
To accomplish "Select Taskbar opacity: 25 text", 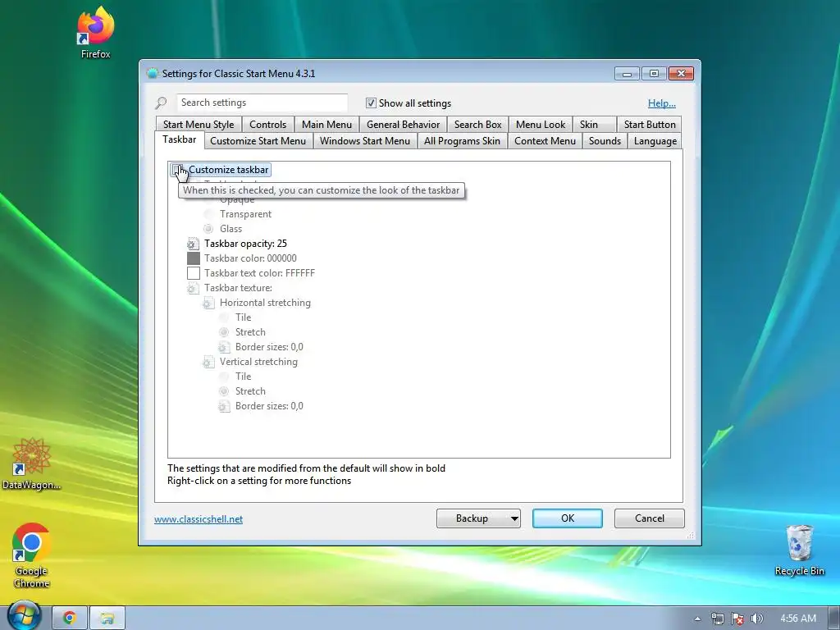I will [x=245, y=244].
